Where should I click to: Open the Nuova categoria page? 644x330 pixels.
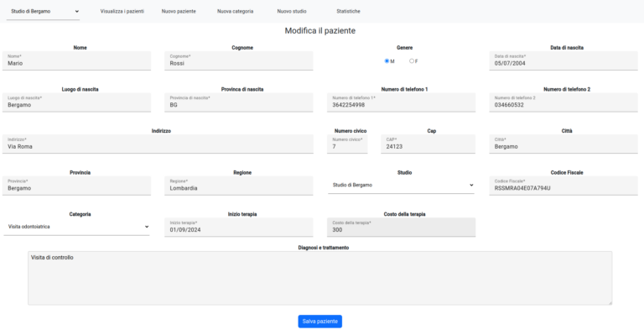click(x=235, y=12)
